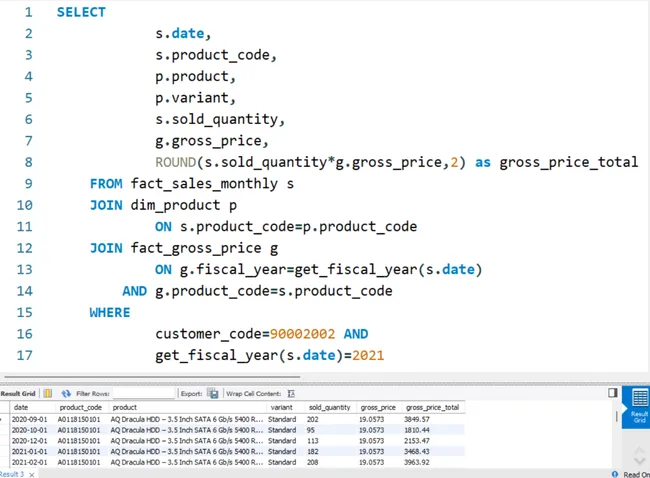Click dim_product on line 10
This screenshot has width=650, height=478.
(x=175, y=205)
